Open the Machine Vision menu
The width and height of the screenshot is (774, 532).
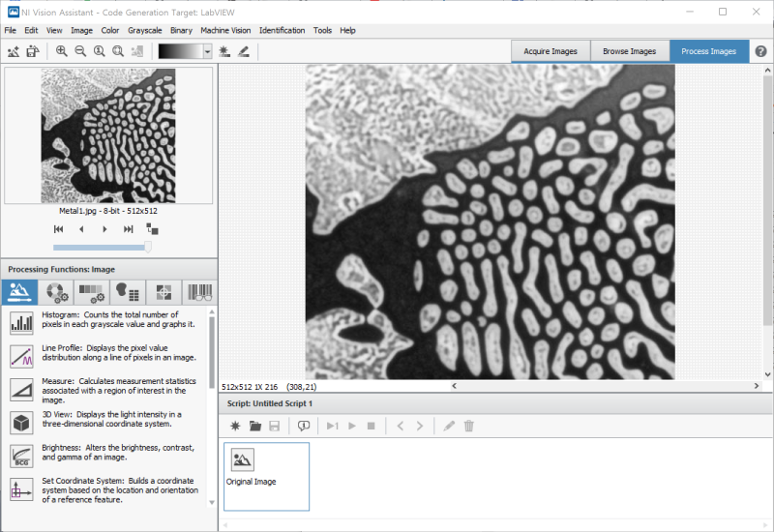click(226, 30)
